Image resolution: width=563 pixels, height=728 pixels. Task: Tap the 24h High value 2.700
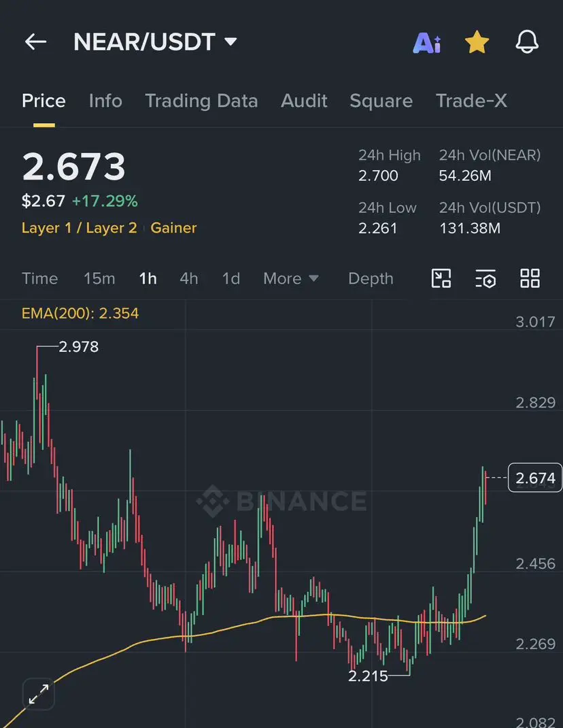[378, 176]
